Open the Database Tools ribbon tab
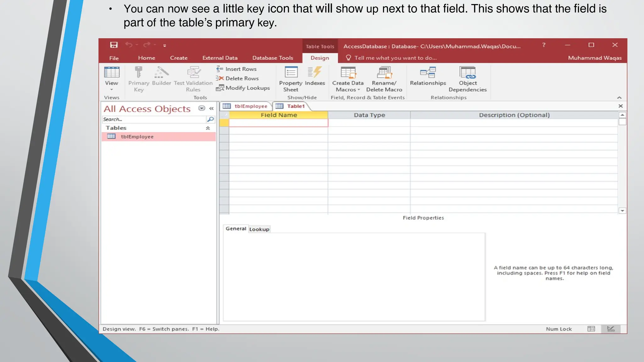 (x=273, y=58)
